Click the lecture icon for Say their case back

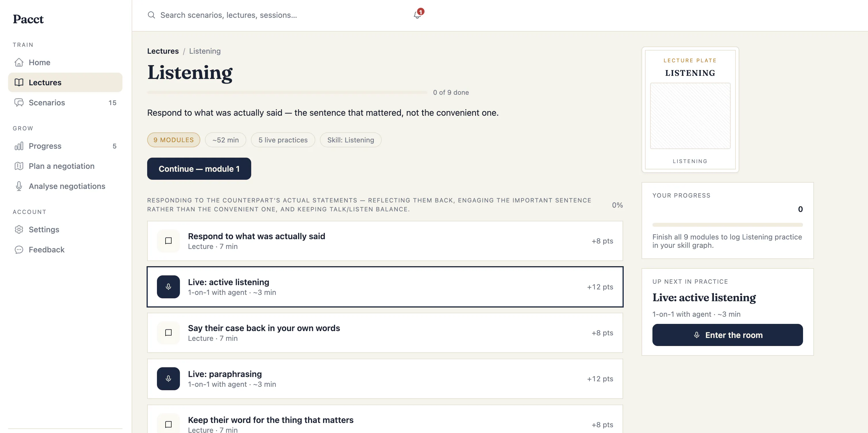click(168, 333)
